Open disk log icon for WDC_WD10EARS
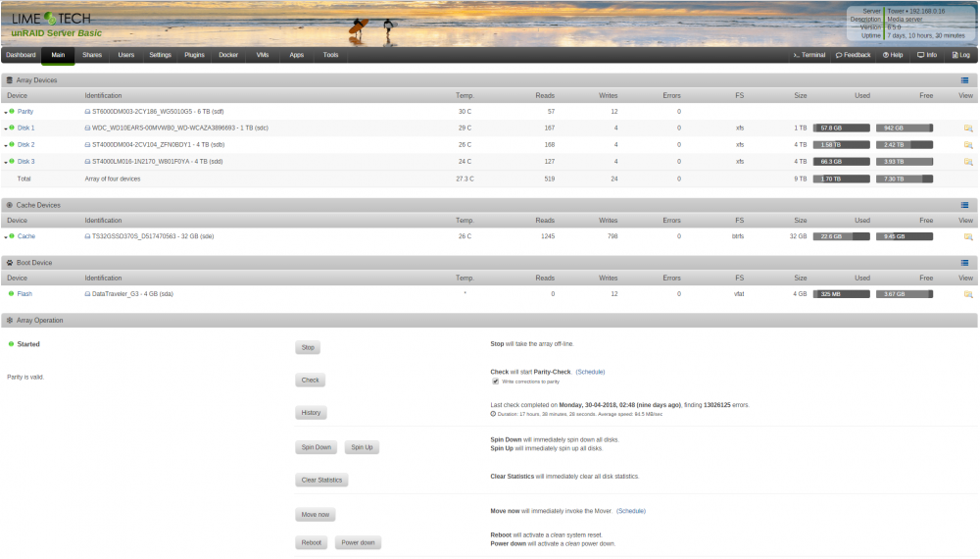This screenshot has height=559, width=980. (87, 128)
